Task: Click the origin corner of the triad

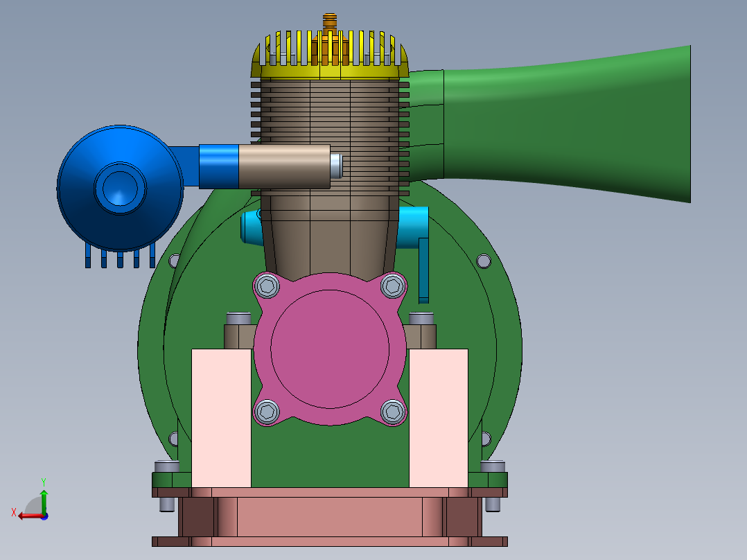Action: point(44,516)
